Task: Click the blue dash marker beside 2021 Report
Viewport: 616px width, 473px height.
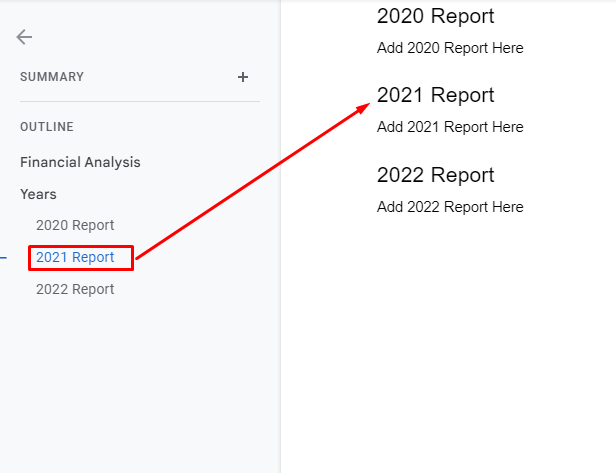Action: point(3,258)
